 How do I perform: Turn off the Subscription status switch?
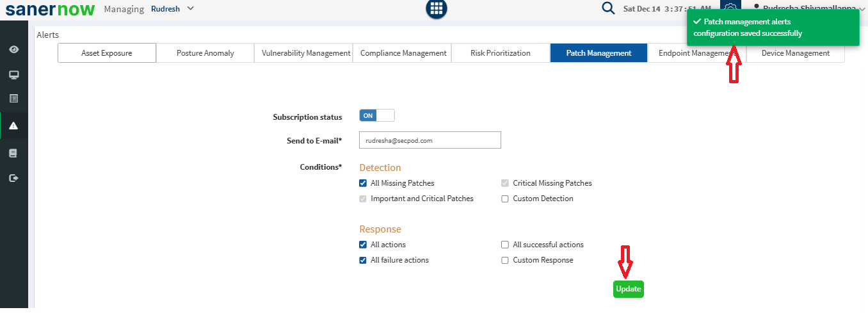377,116
